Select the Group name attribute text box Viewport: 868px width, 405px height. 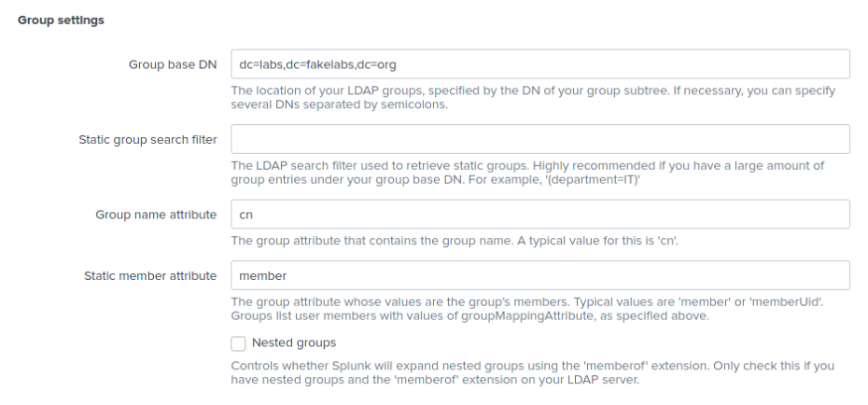(x=539, y=214)
